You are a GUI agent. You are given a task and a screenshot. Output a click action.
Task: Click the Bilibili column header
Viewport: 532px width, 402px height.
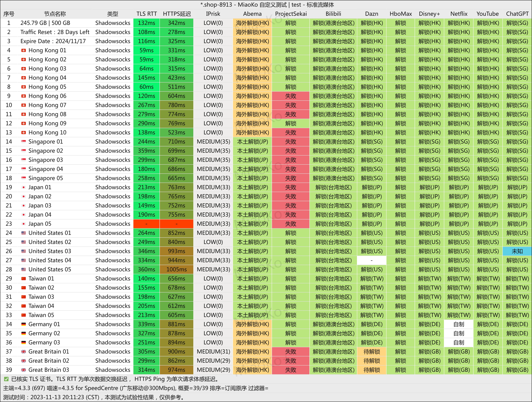tap(333, 14)
